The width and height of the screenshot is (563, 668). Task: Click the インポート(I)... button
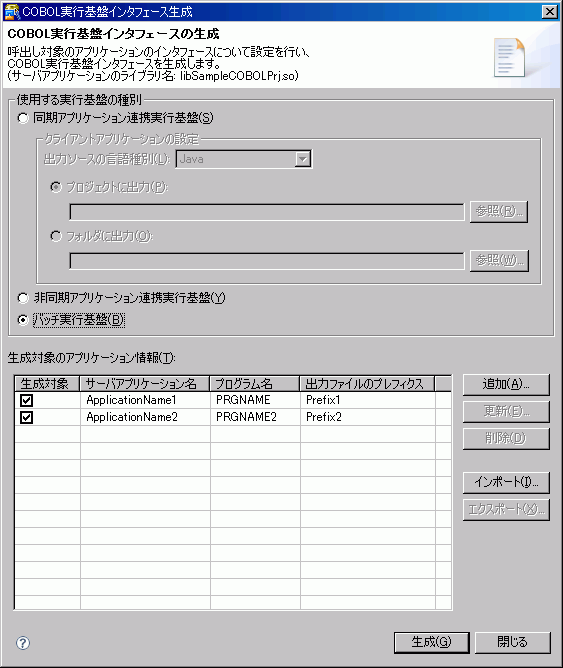(x=506, y=482)
